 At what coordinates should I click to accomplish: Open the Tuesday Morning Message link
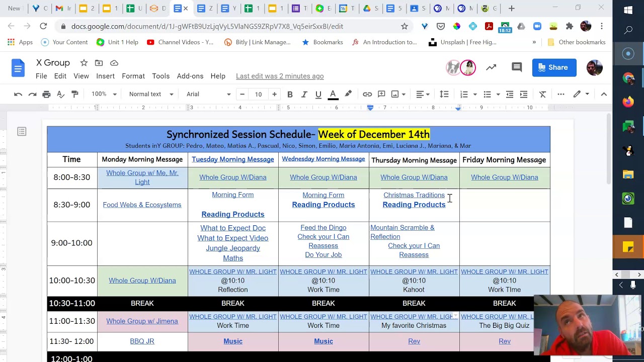(233, 159)
